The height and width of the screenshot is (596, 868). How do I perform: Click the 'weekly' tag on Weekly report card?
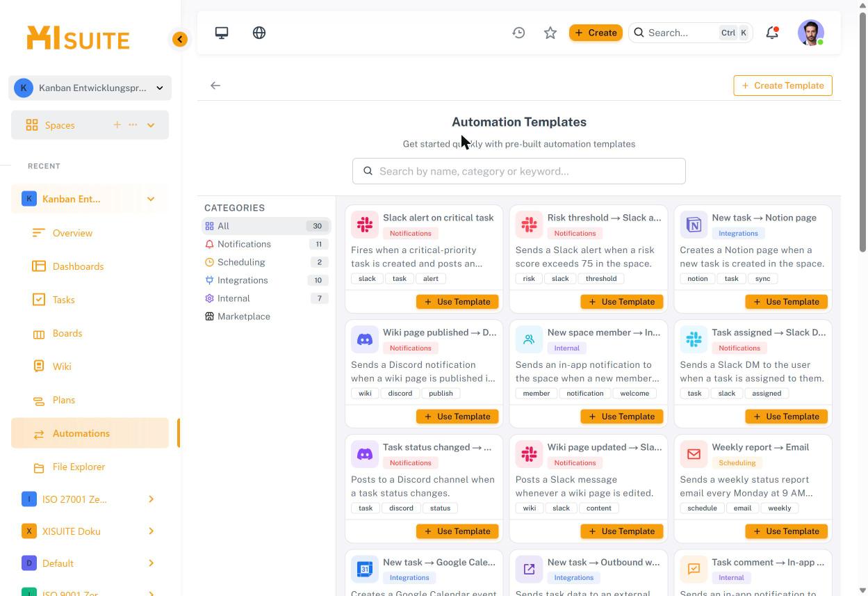tap(780, 508)
